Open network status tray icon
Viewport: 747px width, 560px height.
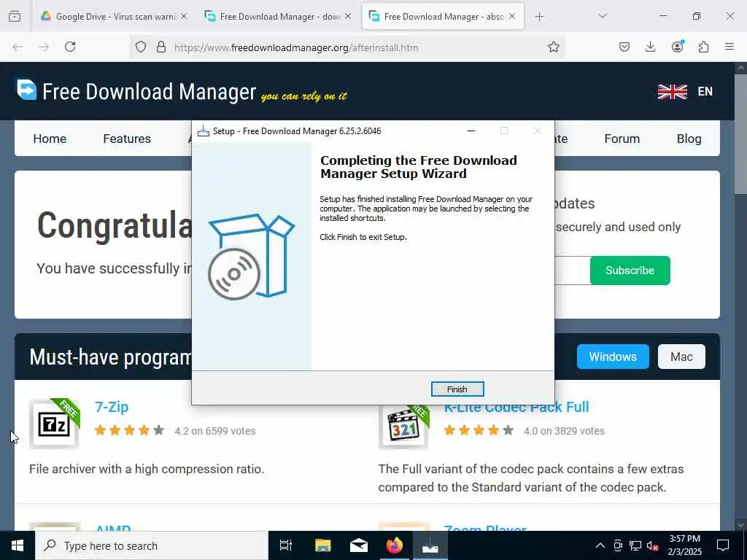point(635,545)
